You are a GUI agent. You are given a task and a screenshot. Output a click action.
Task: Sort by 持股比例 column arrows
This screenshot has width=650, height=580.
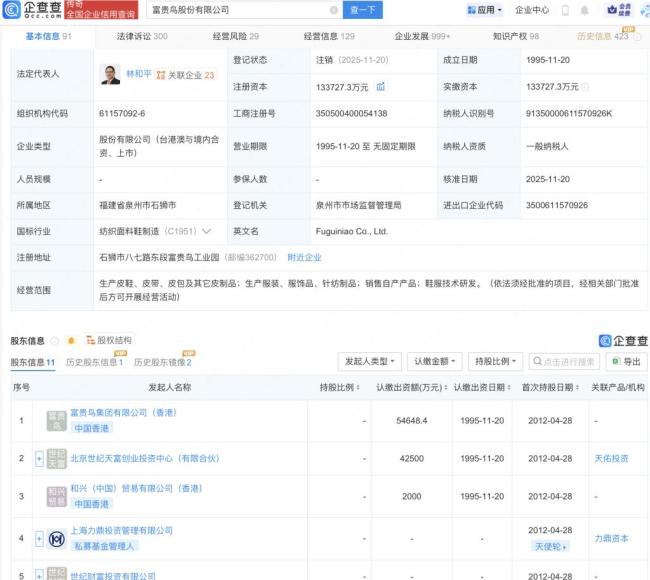358,388
